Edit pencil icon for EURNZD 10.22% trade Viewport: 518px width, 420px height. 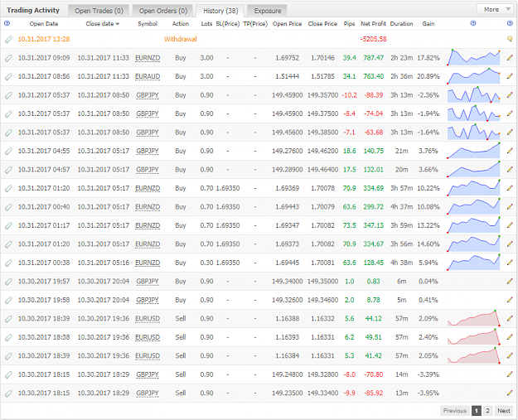510,188
